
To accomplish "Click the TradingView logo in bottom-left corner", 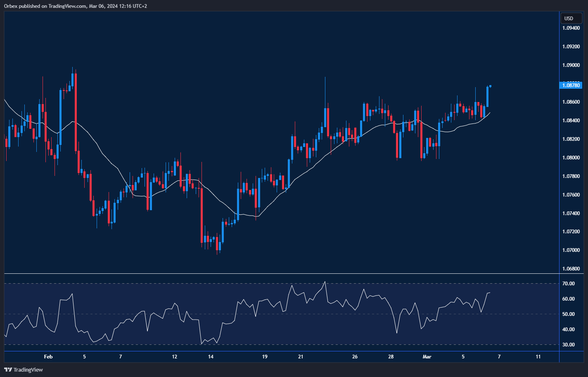I will click(x=24, y=370).
